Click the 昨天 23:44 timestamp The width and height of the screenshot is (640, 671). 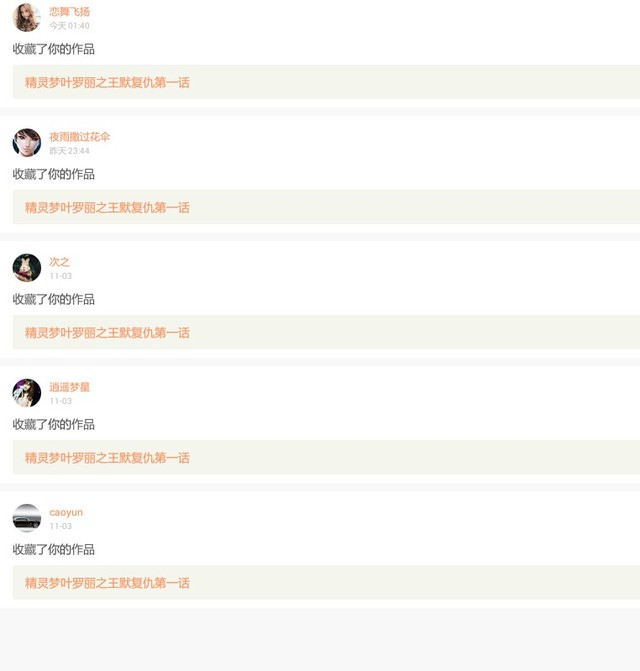[x=69, y=151]
